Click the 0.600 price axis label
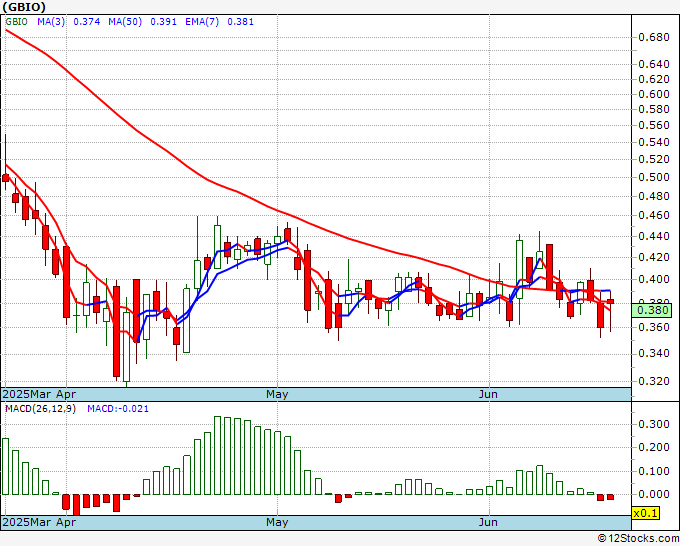The height and width of the screenshot is (546, 680). [x=654, y=94]
